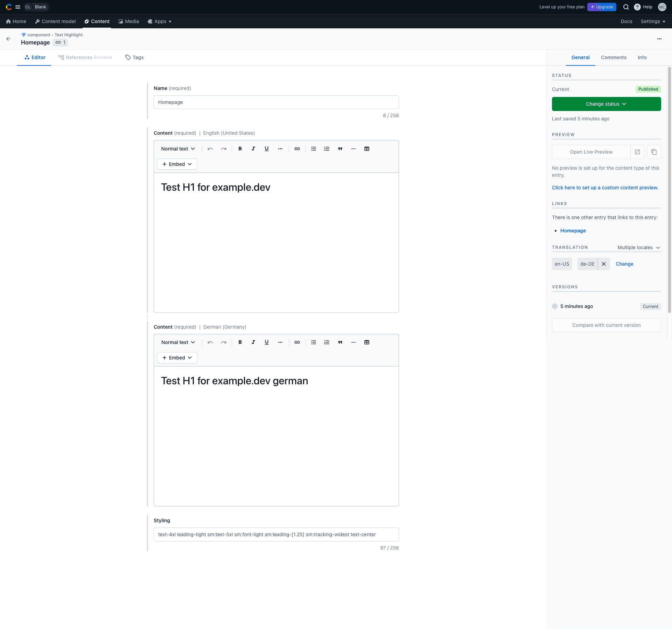The width and height of the screenshot is (672, 630).
Task: Insert table in English content editor
Action: tap(367, 149)
